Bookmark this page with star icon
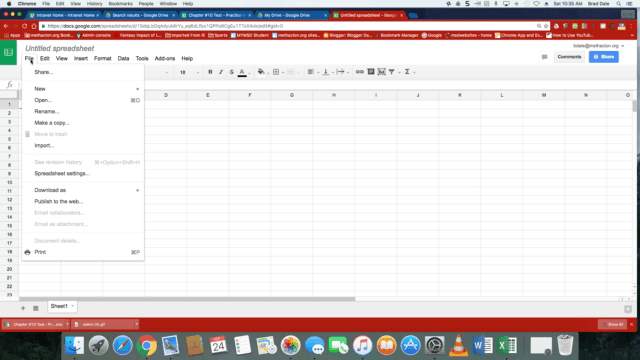Screen dimensions: 640x360 [546, 26]
